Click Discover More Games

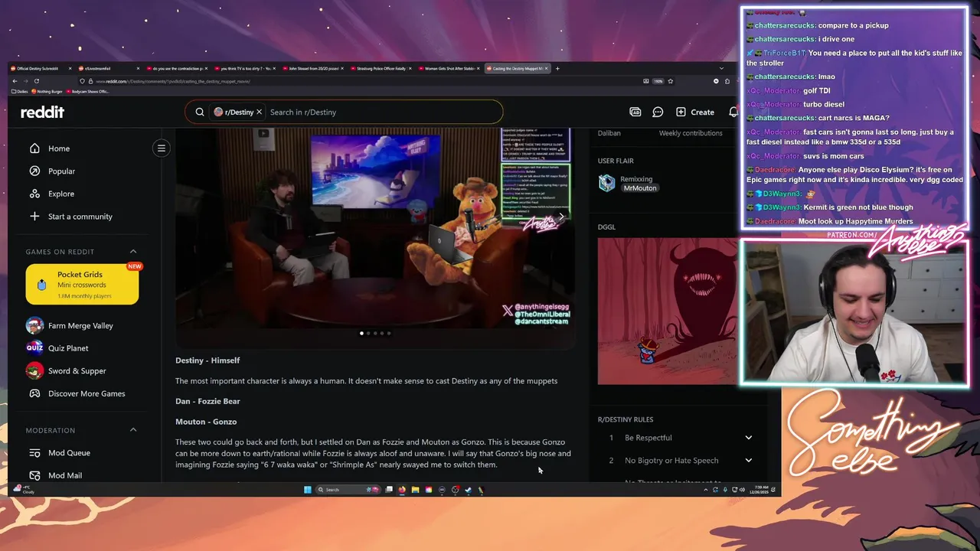pyautogui.click(x=86, y=393)
